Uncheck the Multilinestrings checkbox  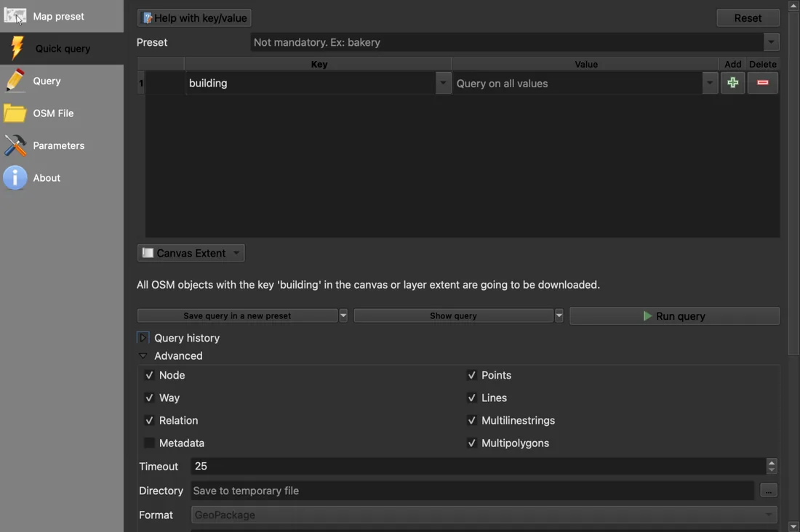471,420
